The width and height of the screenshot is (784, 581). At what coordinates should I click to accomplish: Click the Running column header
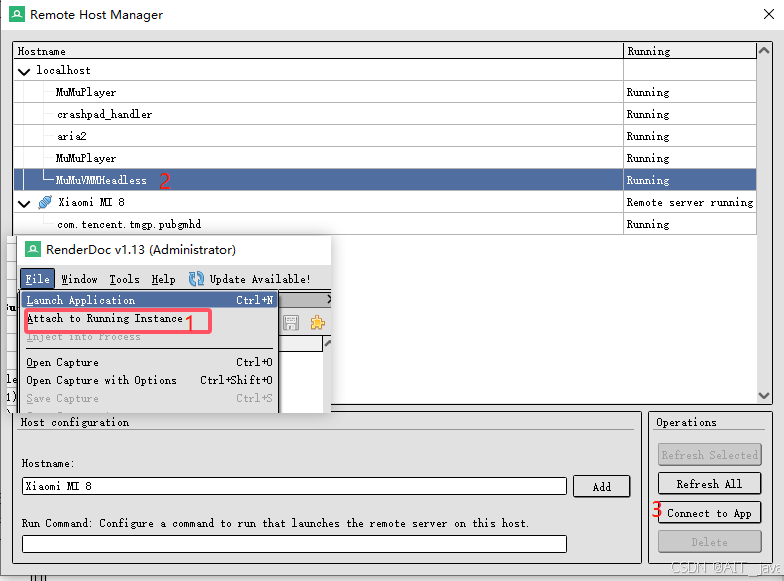tap(690, 51)
